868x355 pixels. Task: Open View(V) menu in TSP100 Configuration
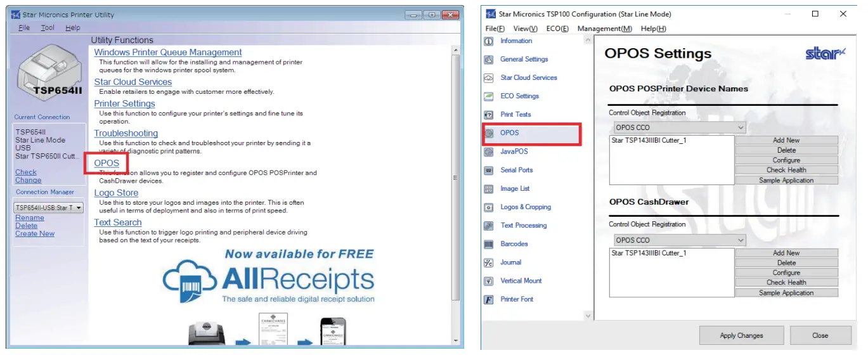coord(526,29)
